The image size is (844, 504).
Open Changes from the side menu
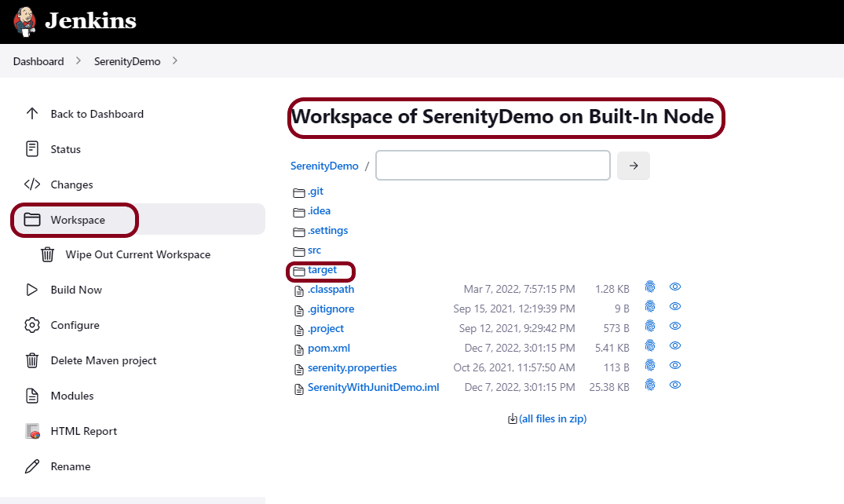71,184
